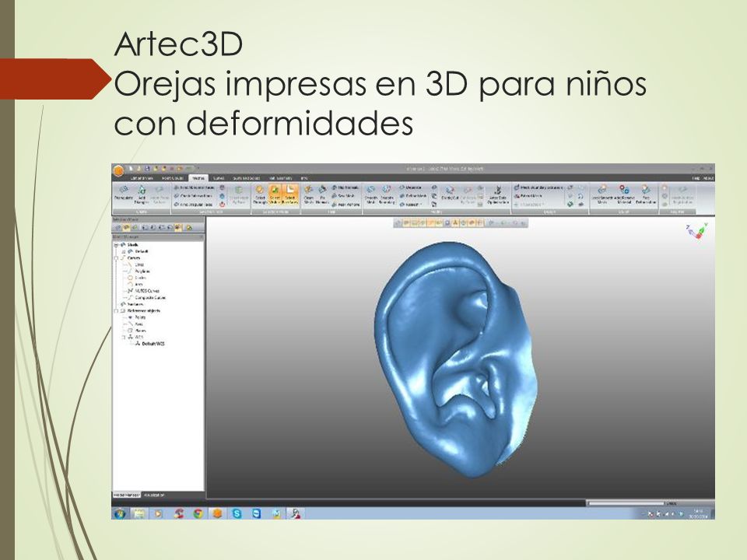Choose the Add/Remove Material tool
Viewport: 747px width, 560px height.
pos(624,194)
